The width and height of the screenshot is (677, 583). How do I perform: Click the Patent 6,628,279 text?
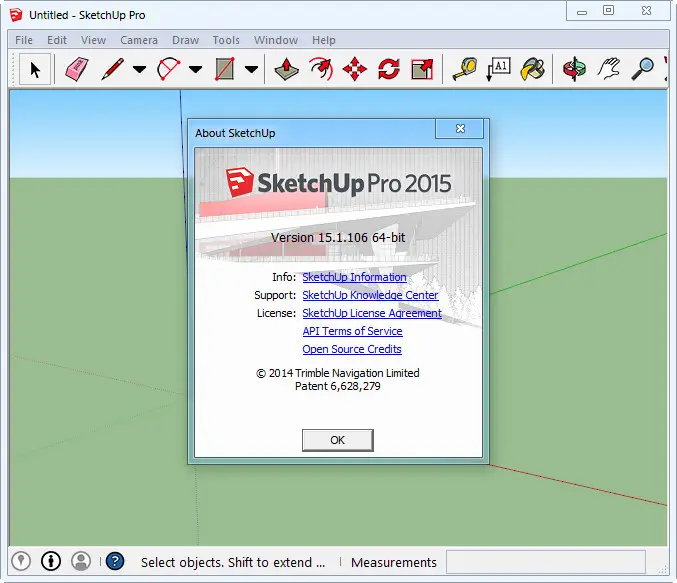tap(338, 386)
